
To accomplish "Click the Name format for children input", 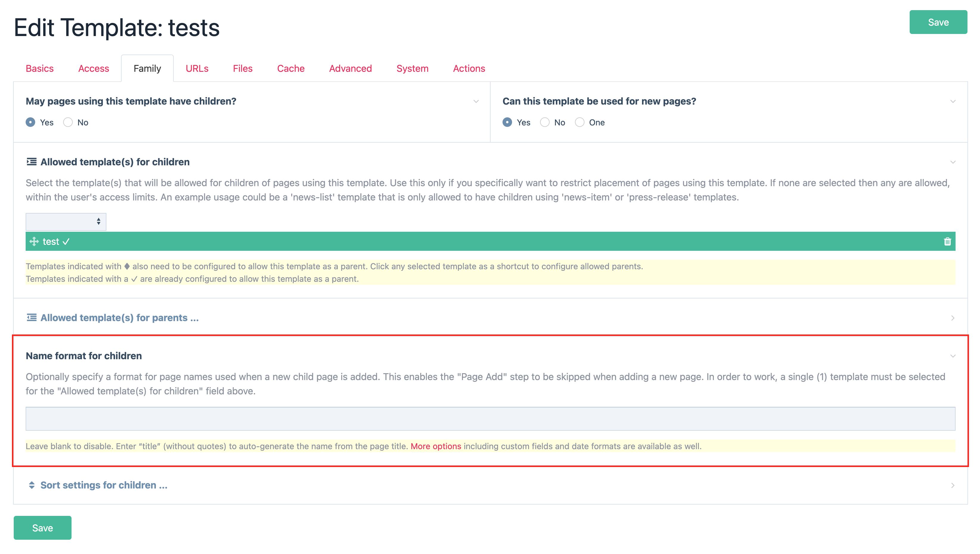I will (x=490, y=418).
